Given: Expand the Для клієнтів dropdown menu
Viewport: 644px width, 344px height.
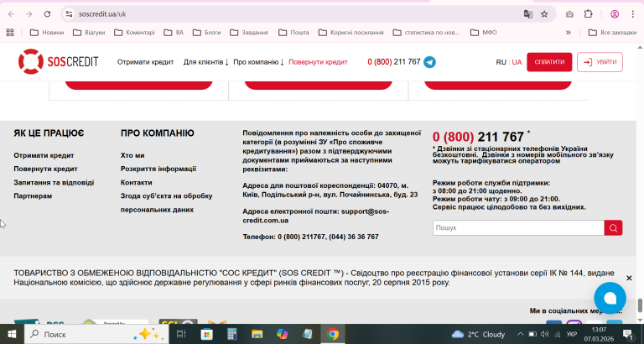Looking at the screenshot, I should (205, 62).
